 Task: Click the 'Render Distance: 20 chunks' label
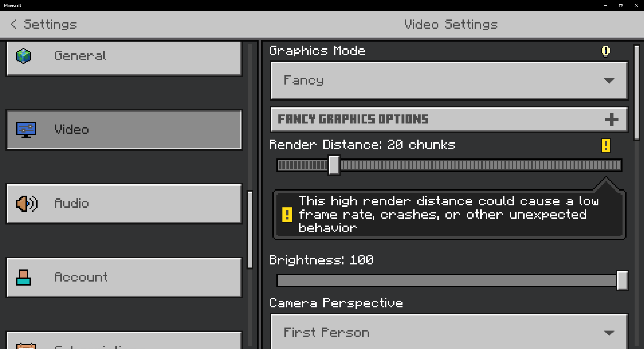pyautogui.click(x=362, y=145)
